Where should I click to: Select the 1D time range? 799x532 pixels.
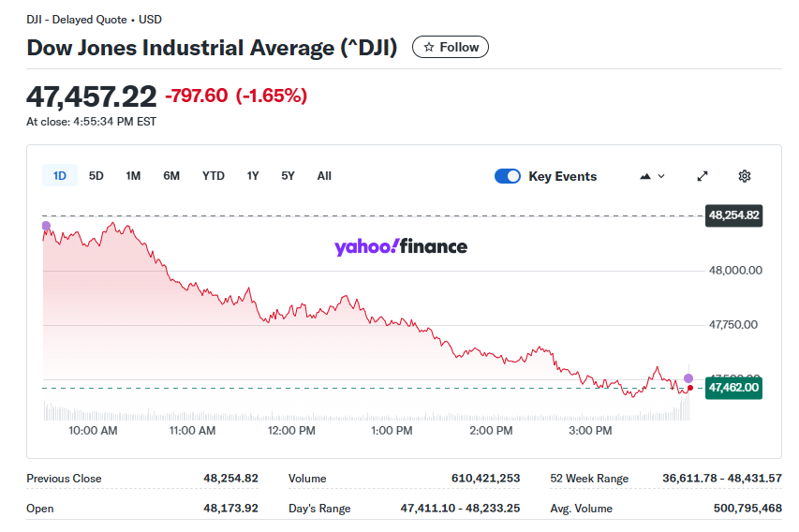60,176
